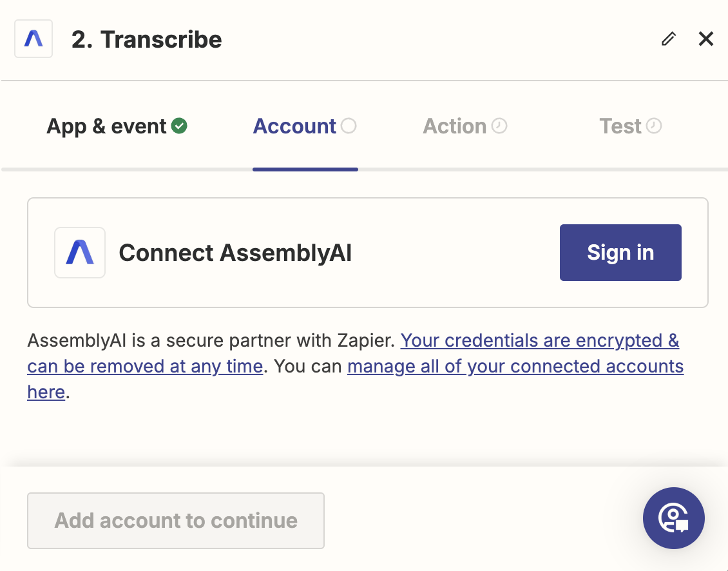Click the AssemblyAI app icon beside step title

pos(33,39)
